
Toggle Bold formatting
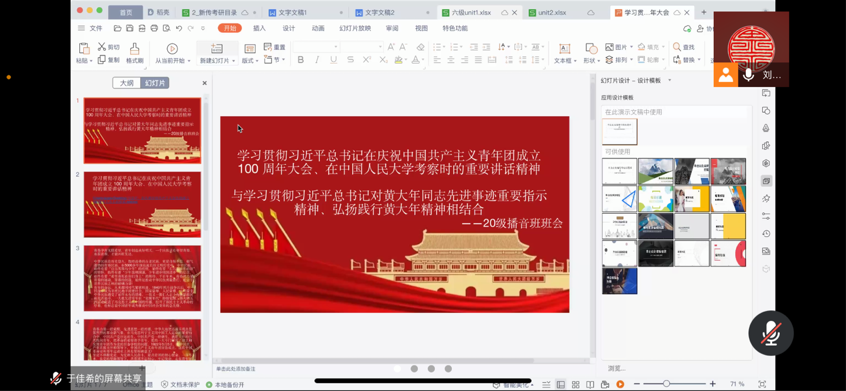click(301, 60)
